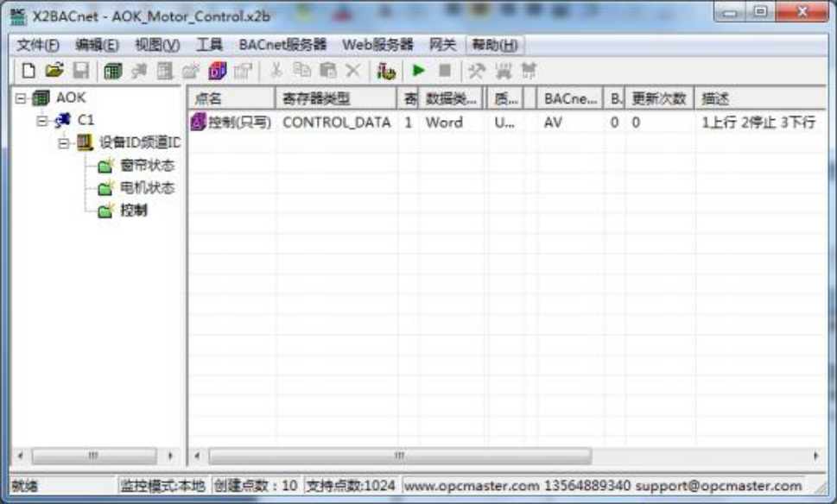Collapse the 设备ID频道ID device node
837x504 pixels.
[x=64, y=143]
